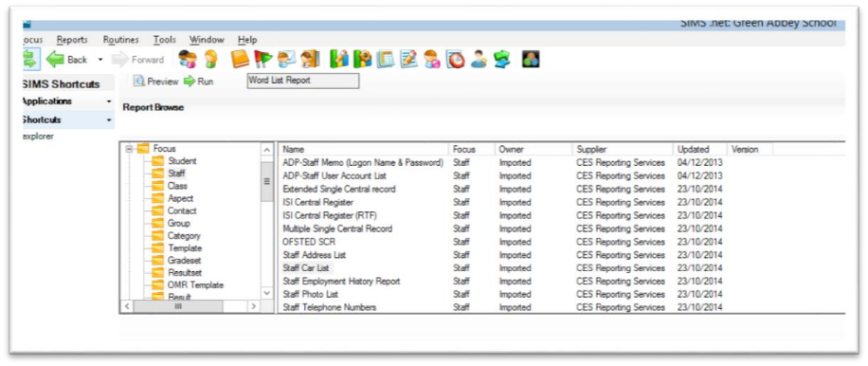Select the OFSTED SCR report

click(x=309, y=242)
